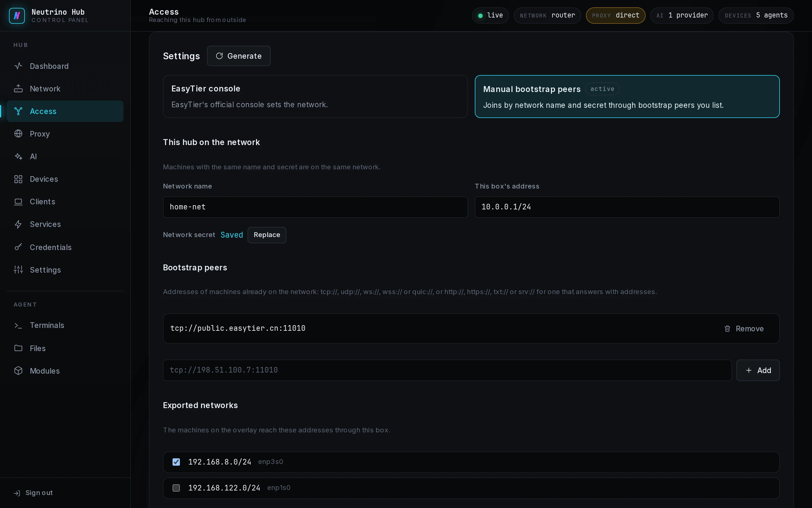Click the AI sparkle icon

18,157
